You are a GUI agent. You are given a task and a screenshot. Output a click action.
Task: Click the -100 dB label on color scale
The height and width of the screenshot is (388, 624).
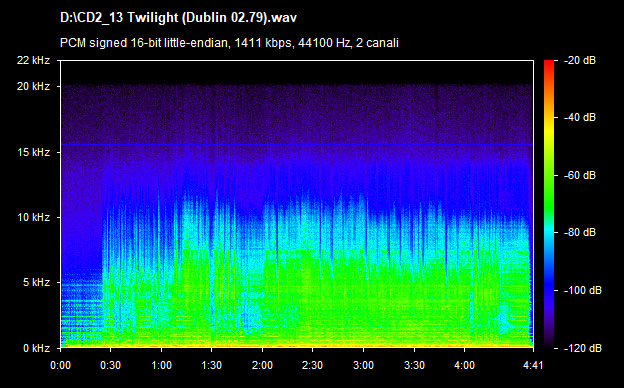point(583,290)
